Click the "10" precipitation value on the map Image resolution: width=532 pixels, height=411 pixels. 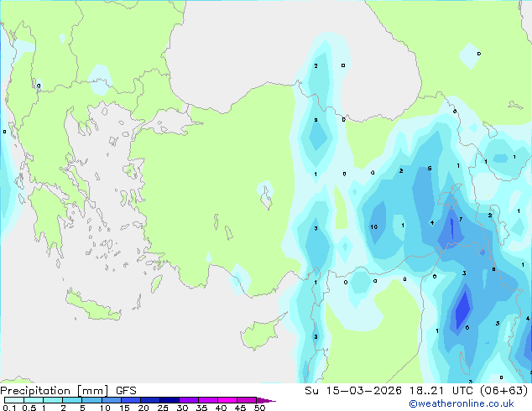point(374,226)
